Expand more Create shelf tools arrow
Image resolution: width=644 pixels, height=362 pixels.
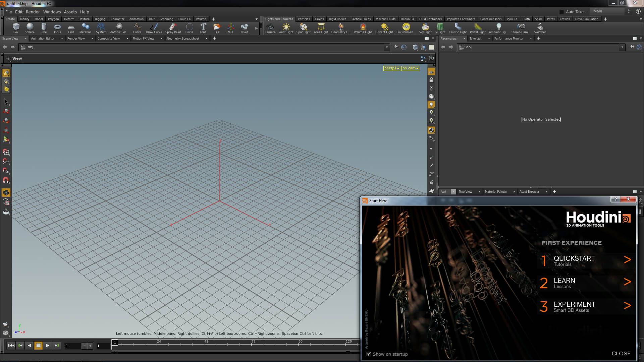click(x=256, y=28)
